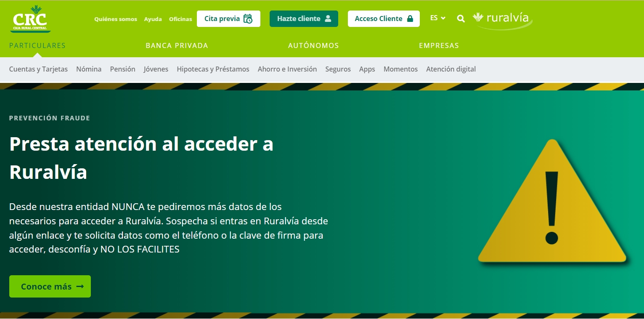The width and height of the screenshot is (644, 319).
Task: Click the yellow warning triangle image
Action: tap(552, 202)
